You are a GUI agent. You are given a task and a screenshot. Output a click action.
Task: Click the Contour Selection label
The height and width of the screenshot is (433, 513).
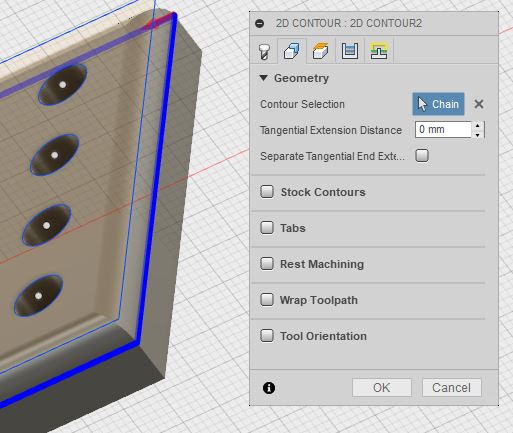pyautogui.click(x=302, y=104)
